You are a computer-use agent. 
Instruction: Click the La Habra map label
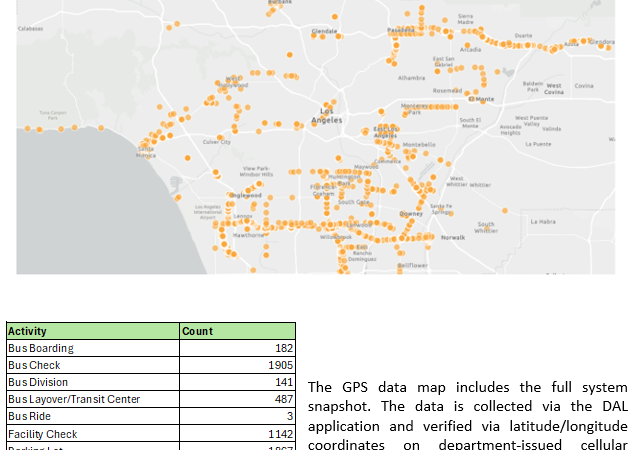click(543, 221)
